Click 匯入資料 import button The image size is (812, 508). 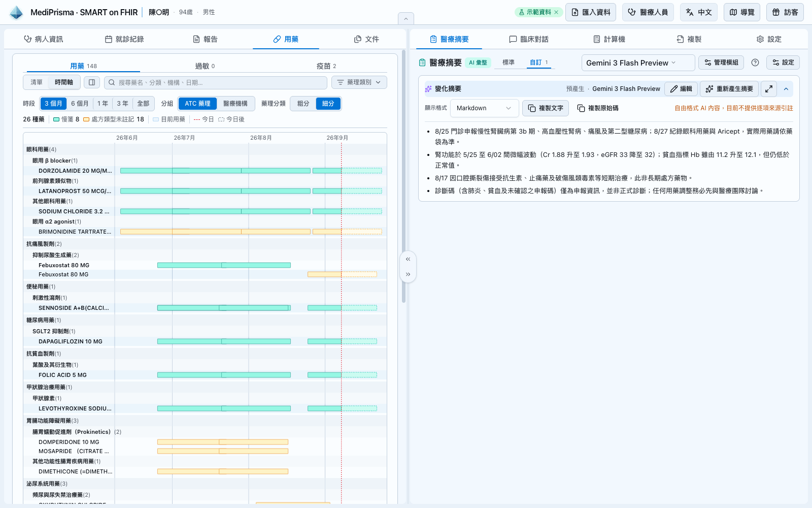coord(591,12)
